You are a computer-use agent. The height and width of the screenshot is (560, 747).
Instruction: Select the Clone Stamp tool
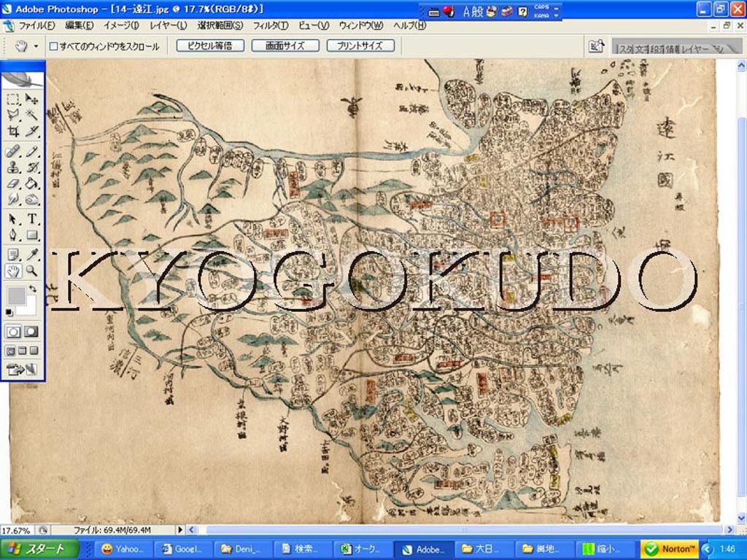click(x=13, y=168)
